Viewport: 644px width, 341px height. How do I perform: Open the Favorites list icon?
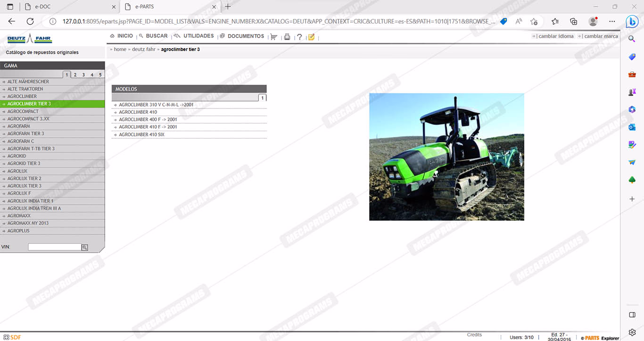point(555,21)
